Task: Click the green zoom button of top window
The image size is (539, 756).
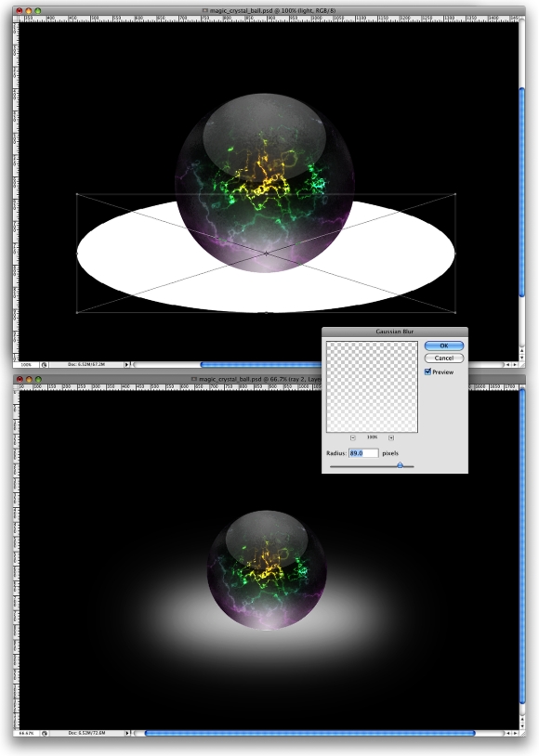Action: click(x=38, y=10)
